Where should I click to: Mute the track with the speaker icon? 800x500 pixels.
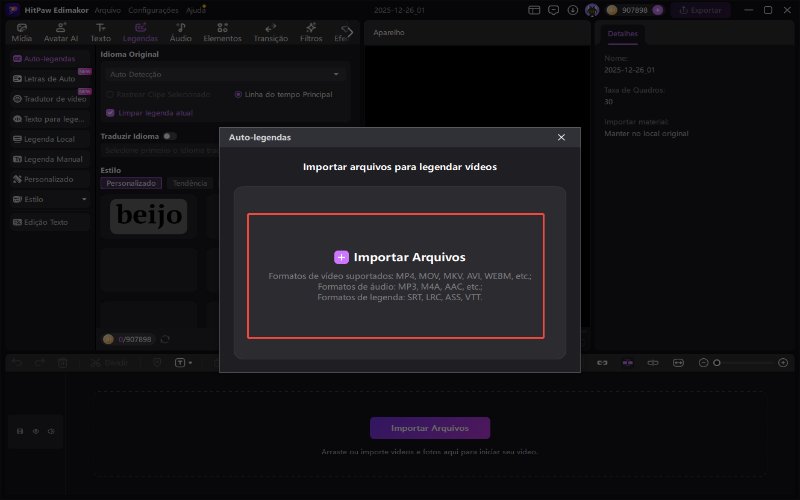click(51, 431)
